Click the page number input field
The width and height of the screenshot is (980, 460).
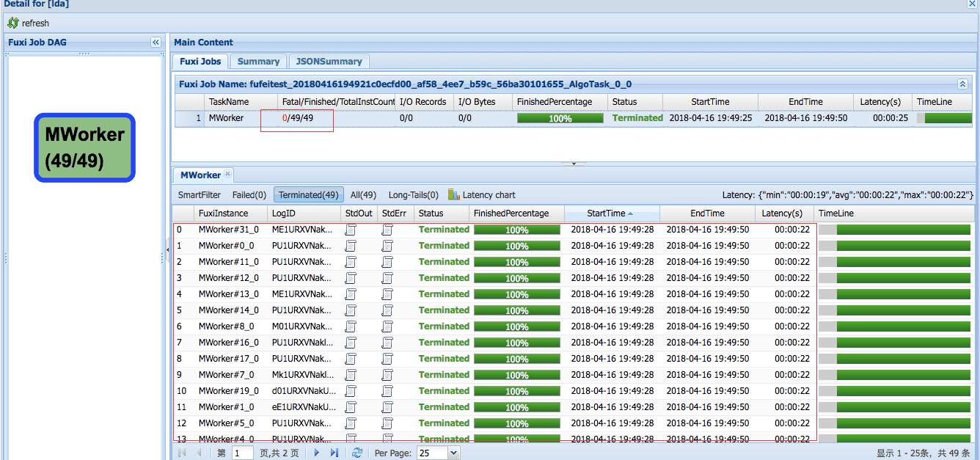[x=242, y=453]
